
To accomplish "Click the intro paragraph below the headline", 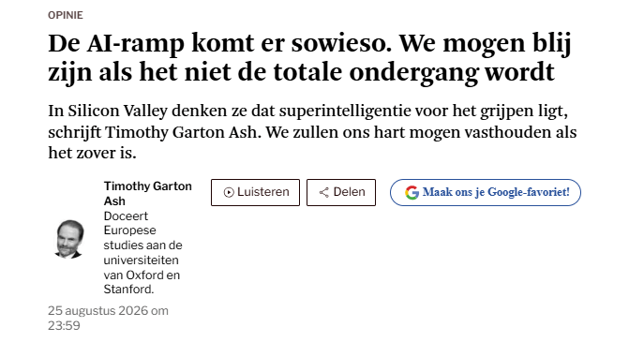I will pos(312,132).
